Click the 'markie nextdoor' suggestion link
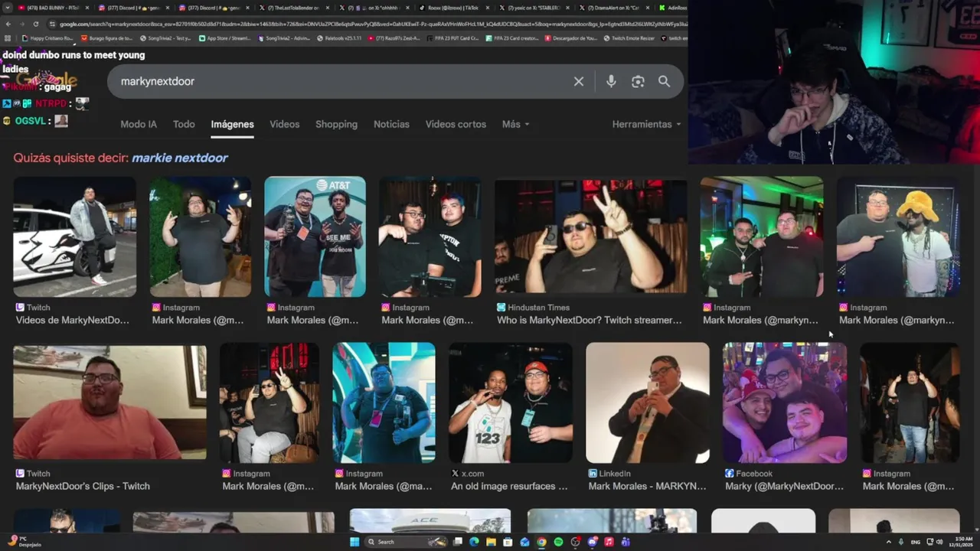 [180, 158]
